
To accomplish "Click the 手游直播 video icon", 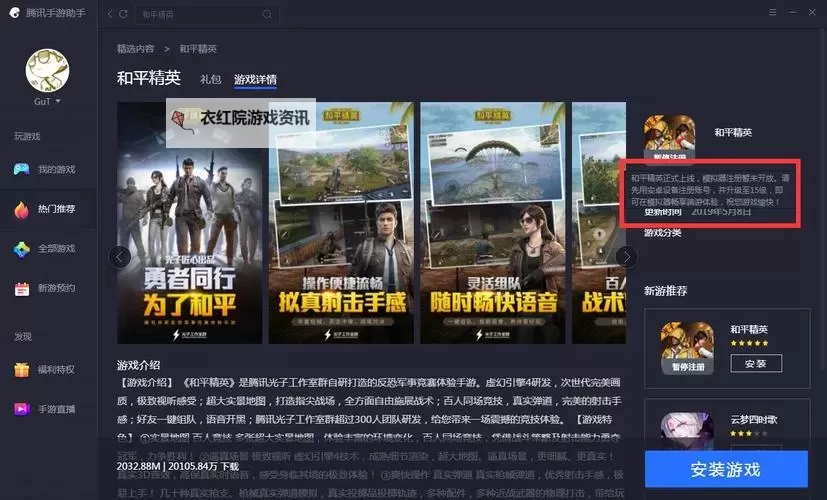I will [22, 409].
